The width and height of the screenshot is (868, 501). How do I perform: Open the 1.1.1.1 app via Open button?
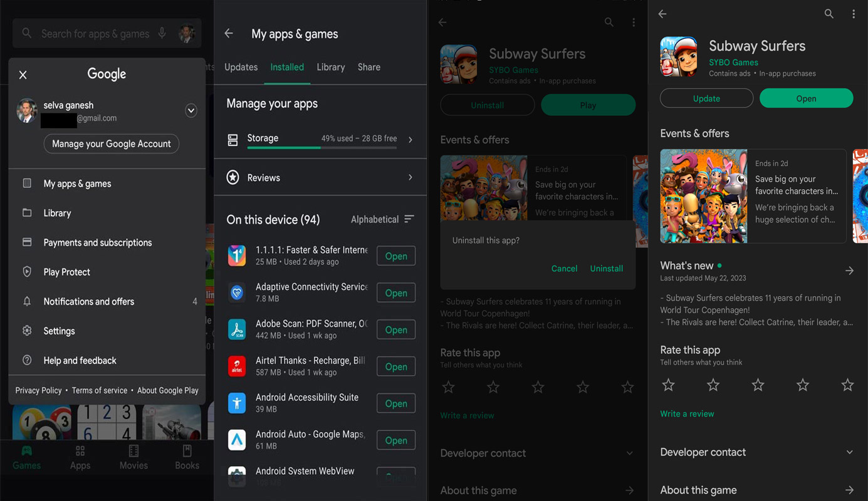coord(396,256)
